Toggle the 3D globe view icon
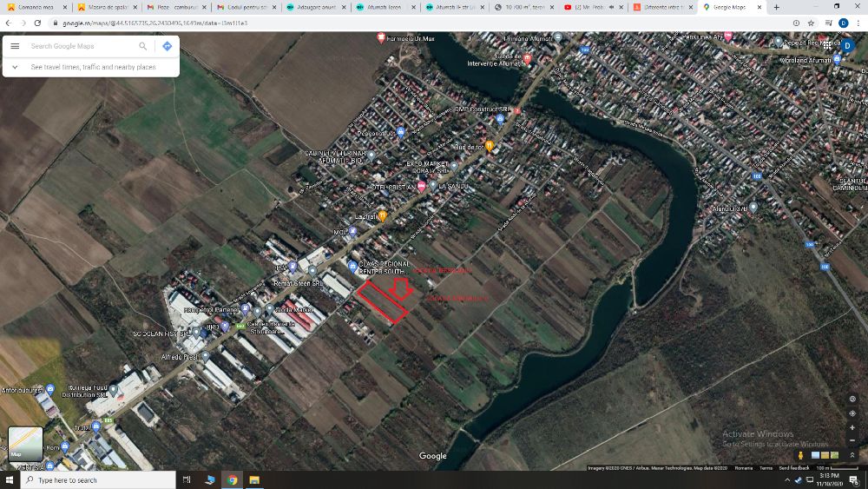Screen dimensions: 868x489 point(852,399)
